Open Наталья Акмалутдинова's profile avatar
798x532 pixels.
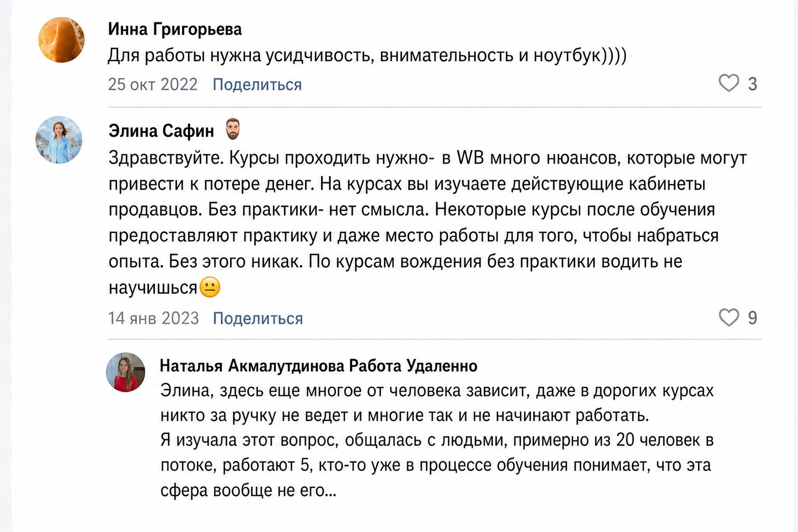[x=126, y=372]
